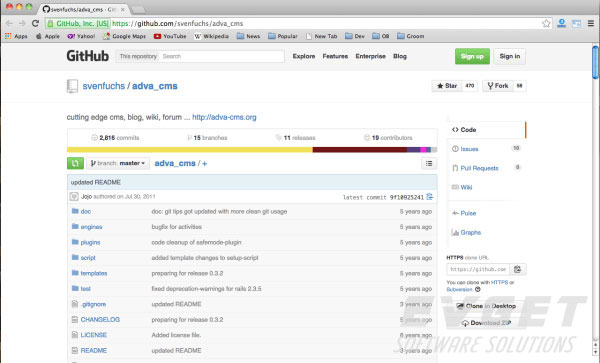Image resolution: width=600 pixels, height=363 pixels.
Task: Star the adva_cms repository
Action: (x=447, y=86)
